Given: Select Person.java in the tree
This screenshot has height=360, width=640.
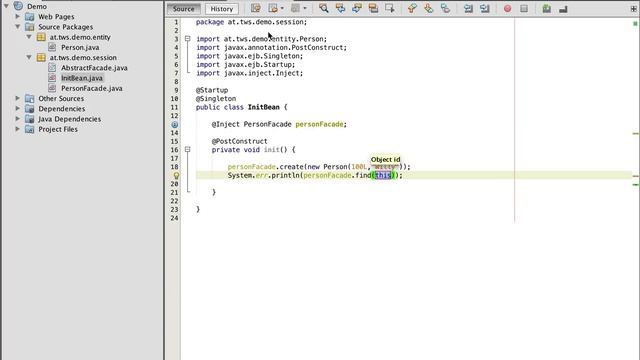Looking at the screenshot, I should (80, 47).
